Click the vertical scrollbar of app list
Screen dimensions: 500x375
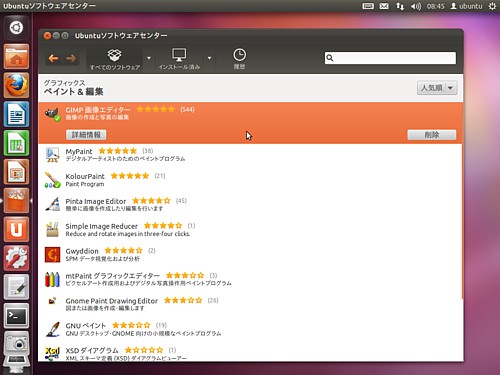tap(462, 201)
